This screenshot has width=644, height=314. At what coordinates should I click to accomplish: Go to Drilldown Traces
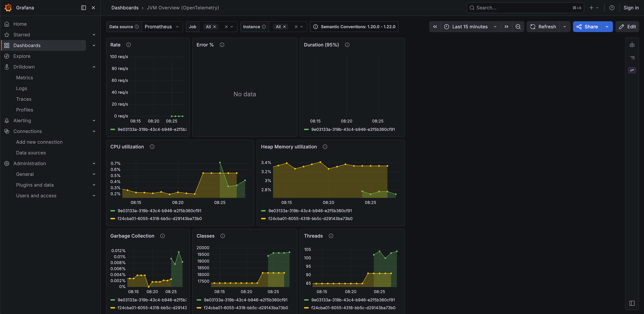pyautogui.click(x=24, y=99)
